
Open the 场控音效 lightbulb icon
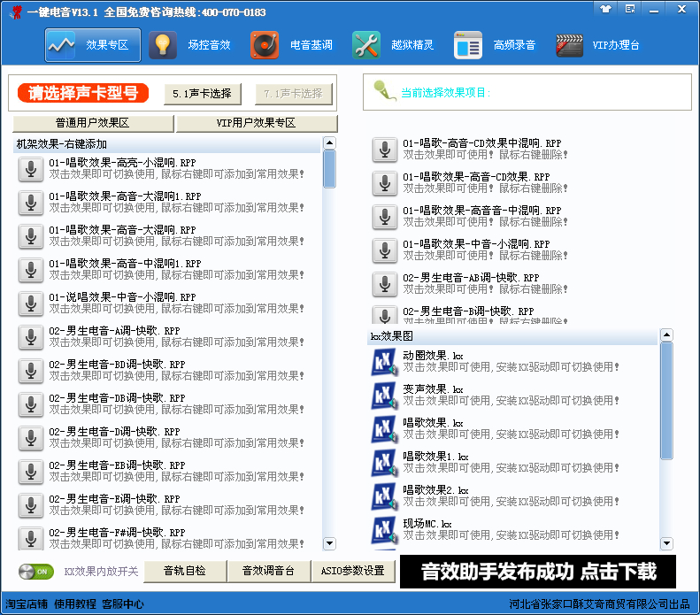(x=163, y=45)
